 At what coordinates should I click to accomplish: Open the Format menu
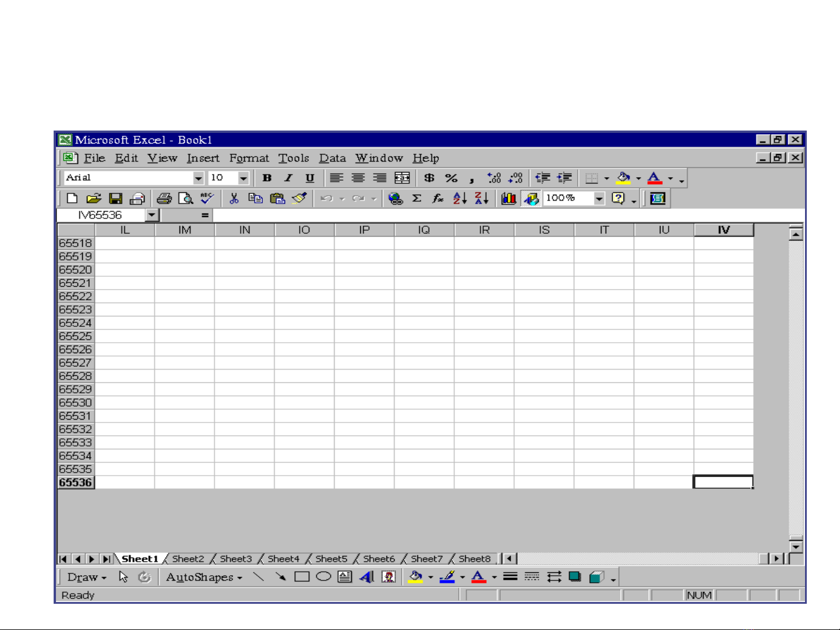(x=249, y=158)
